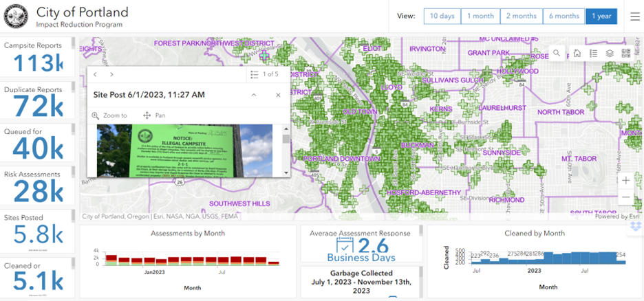This screenshot has height=301, width=644.
Task: Click the OLD TOWN map label
Action: [360, 111]
